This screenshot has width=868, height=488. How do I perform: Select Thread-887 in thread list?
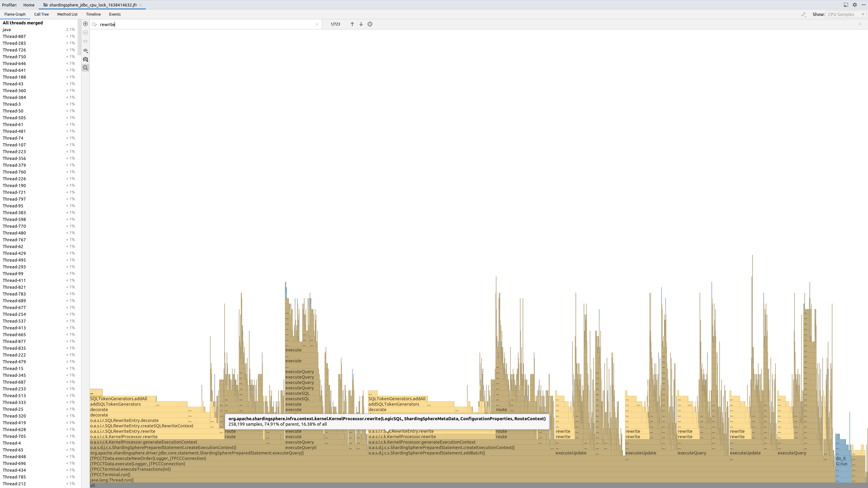14,36
